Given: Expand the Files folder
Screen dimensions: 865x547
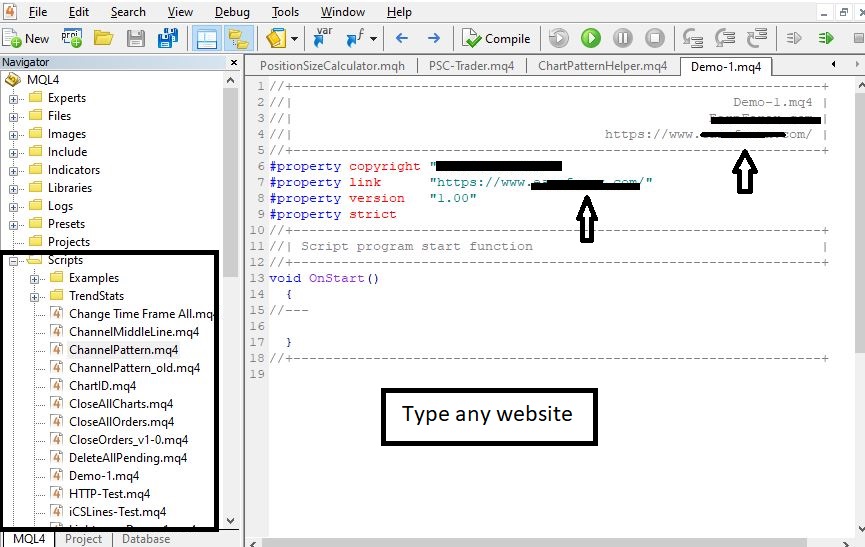Looking at the screenshot, I should [x=13, y=117].
